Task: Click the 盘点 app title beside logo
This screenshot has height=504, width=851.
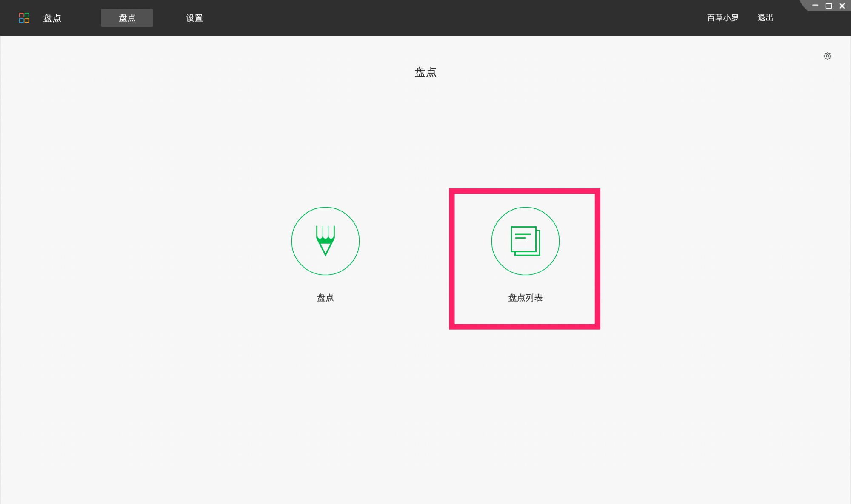Action: point(52,18)
